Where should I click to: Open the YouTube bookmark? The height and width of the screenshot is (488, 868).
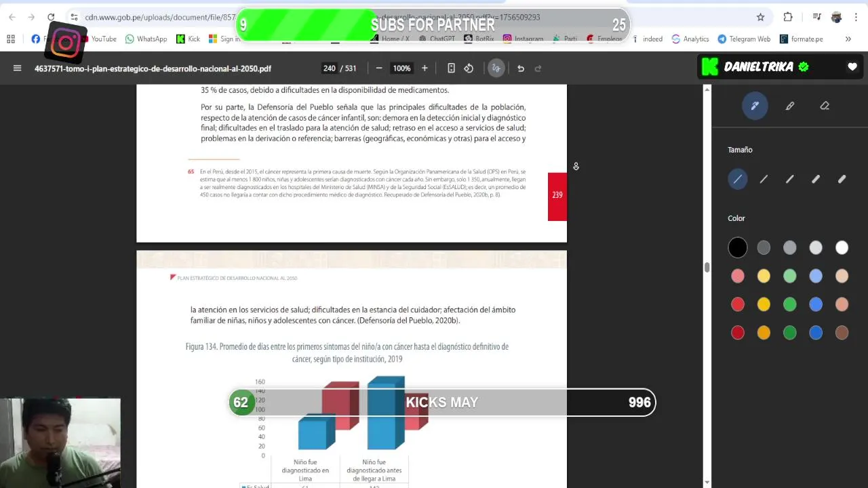(x=100, y=39)
